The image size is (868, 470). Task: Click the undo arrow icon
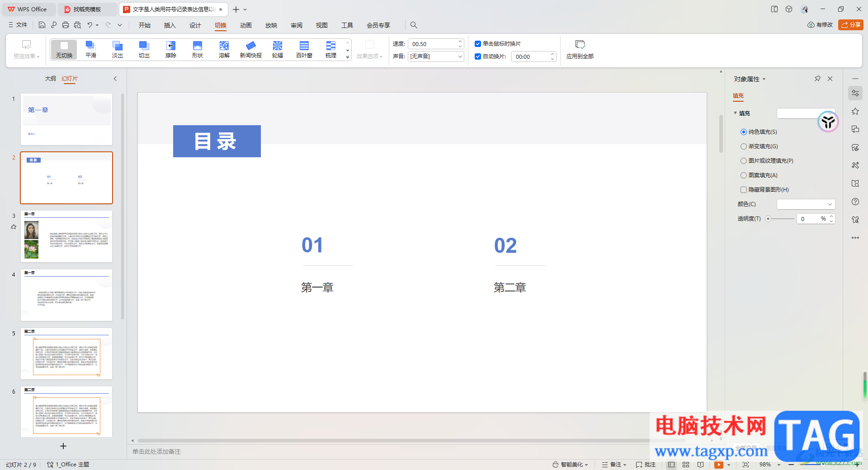tap(90, 25)
